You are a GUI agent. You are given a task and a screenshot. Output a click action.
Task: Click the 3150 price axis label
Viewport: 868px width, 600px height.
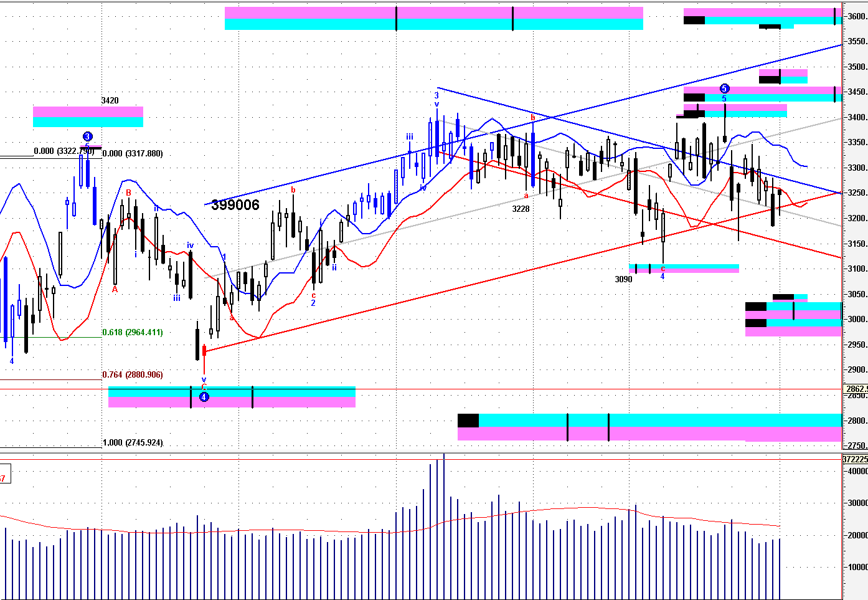857,244
